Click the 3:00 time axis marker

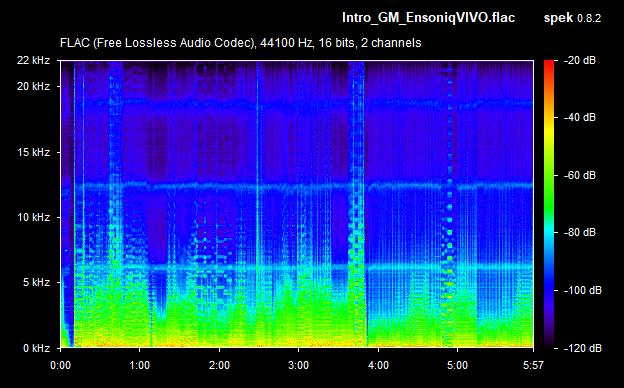(x=298, y=365)
